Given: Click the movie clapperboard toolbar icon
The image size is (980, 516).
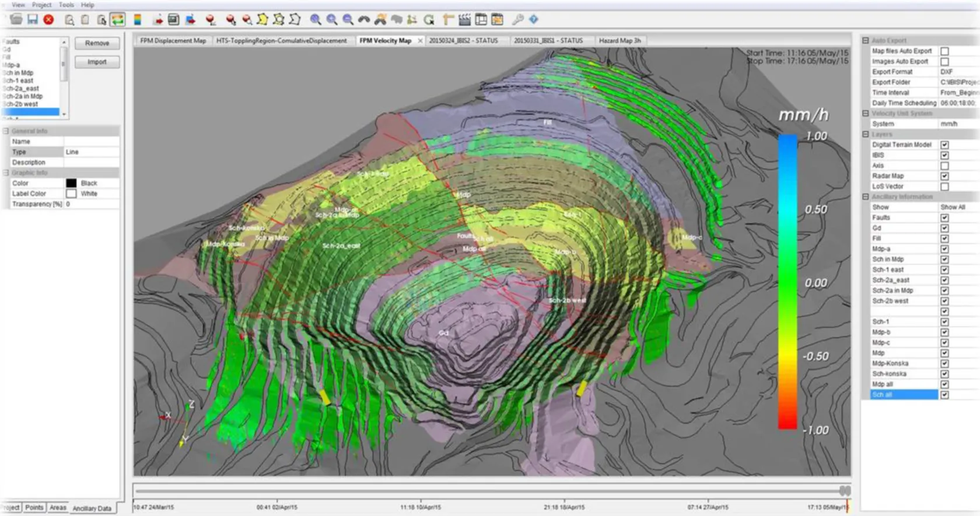Looking at the screenshot, I should 464,20.
